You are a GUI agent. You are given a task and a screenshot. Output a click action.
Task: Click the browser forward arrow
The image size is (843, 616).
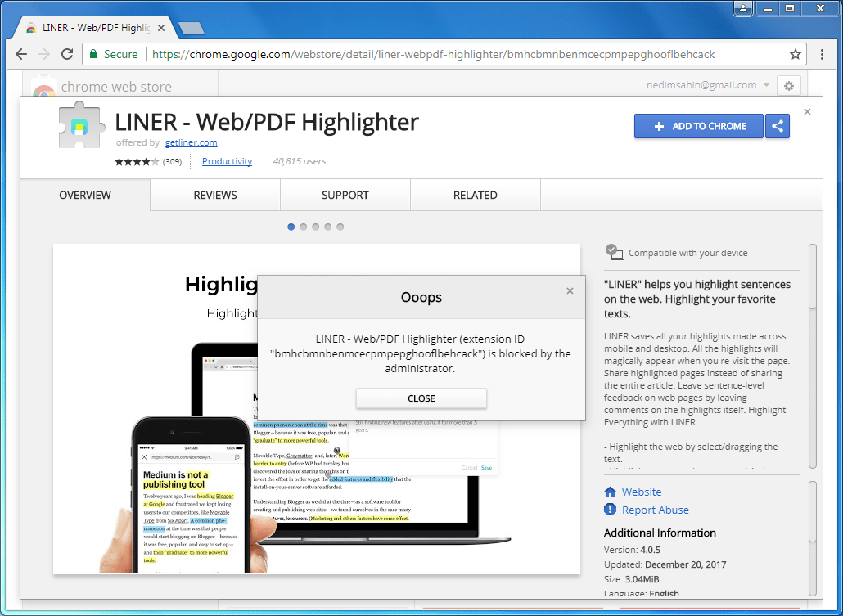[x=44, y=54]
